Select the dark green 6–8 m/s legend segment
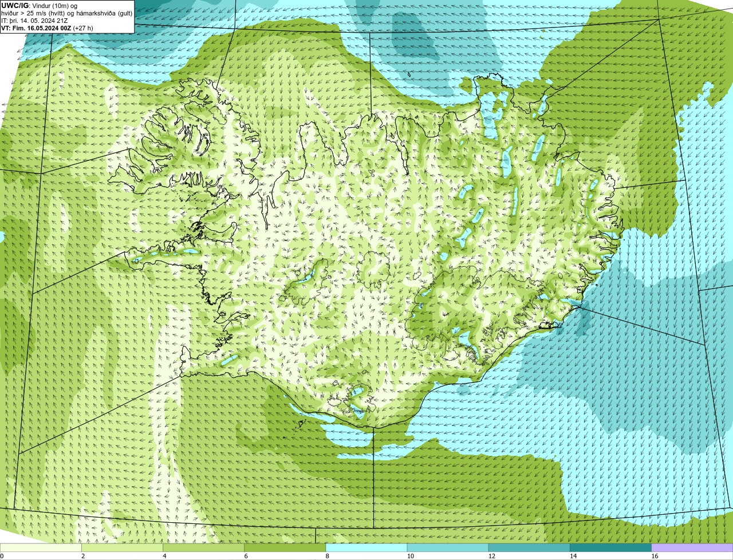 [x=285, y=547]
